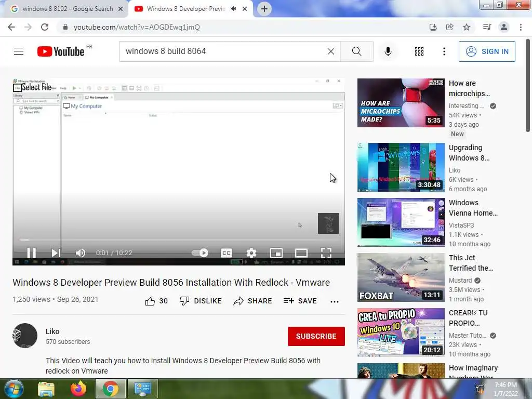Open YouTube settings three-dot menu
532x399 pixels.
click(x=444, y=51)
